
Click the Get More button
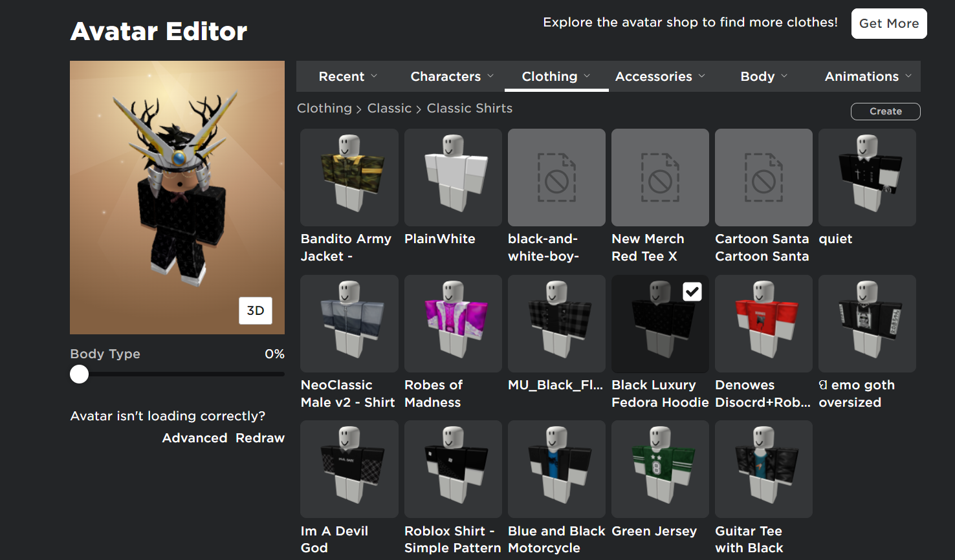coord(889,23)
